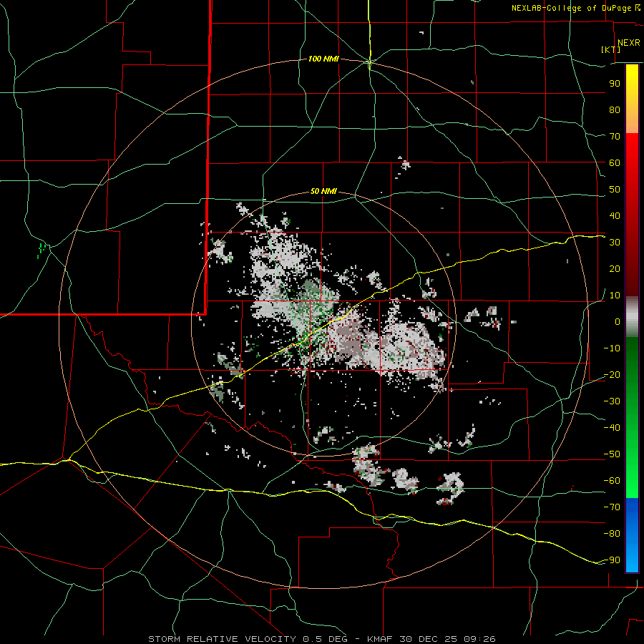The width and height of the screenshot is (644, 644).
Task: Select the positive "20" scale value
Action: click(615, 269)
